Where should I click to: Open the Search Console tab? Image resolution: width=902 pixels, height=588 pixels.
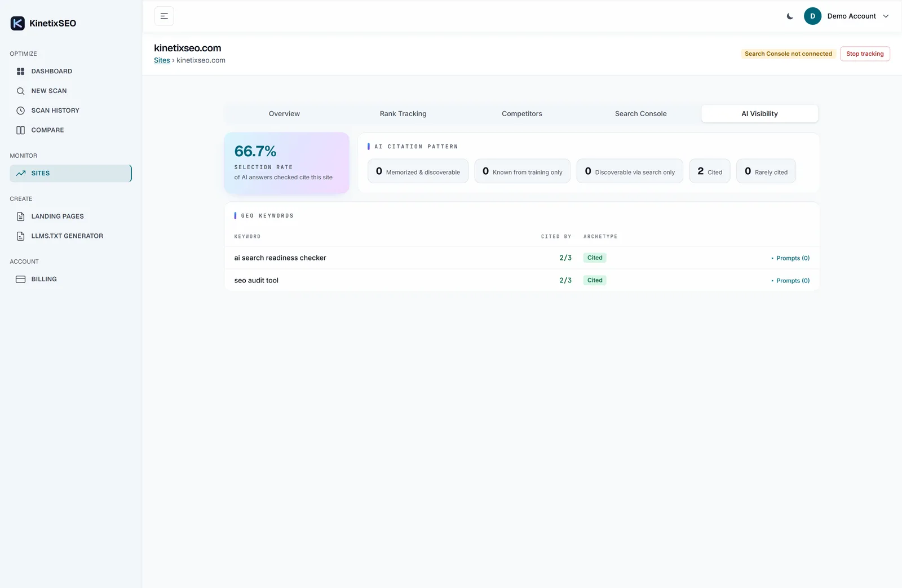point(640,114)
